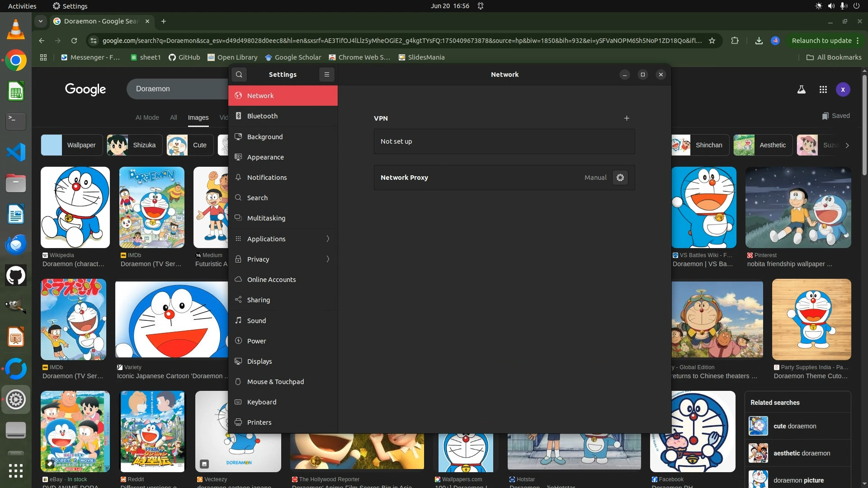The height and width of the screenshot is (488, 868).
Task: Click Relaunch to update button
Action: (821, 41)
